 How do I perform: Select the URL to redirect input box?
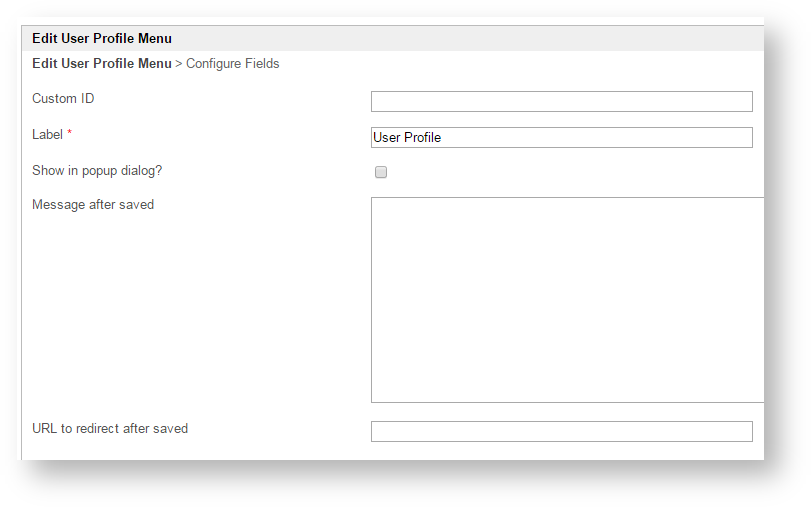tap(561, 431)
